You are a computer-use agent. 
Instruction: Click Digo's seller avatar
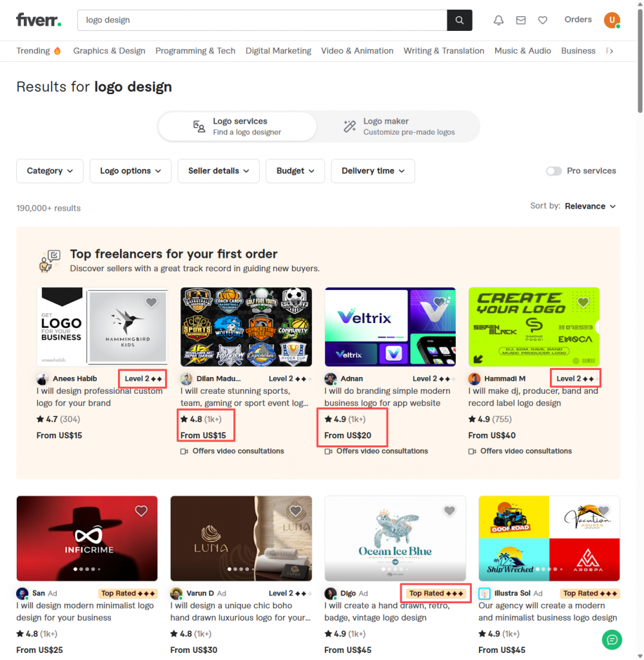[330, 594]
